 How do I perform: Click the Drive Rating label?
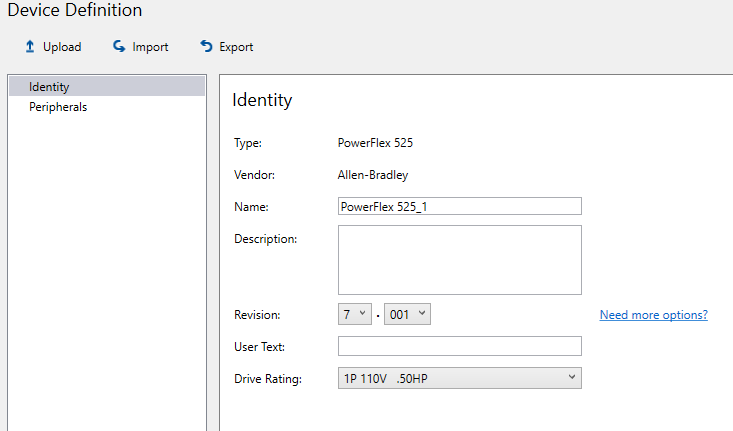[x=268, y=379]
